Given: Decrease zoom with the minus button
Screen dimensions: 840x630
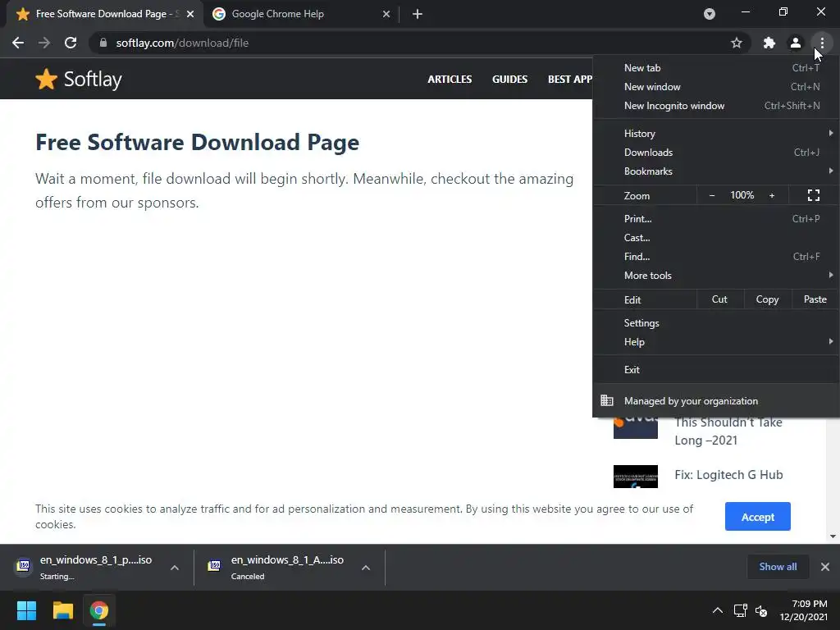Looking at the screenshot, I should click(712, 195).
